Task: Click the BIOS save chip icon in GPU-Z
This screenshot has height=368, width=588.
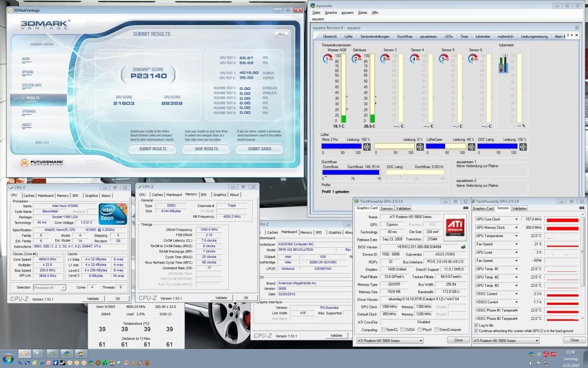Action: [463, 247]
